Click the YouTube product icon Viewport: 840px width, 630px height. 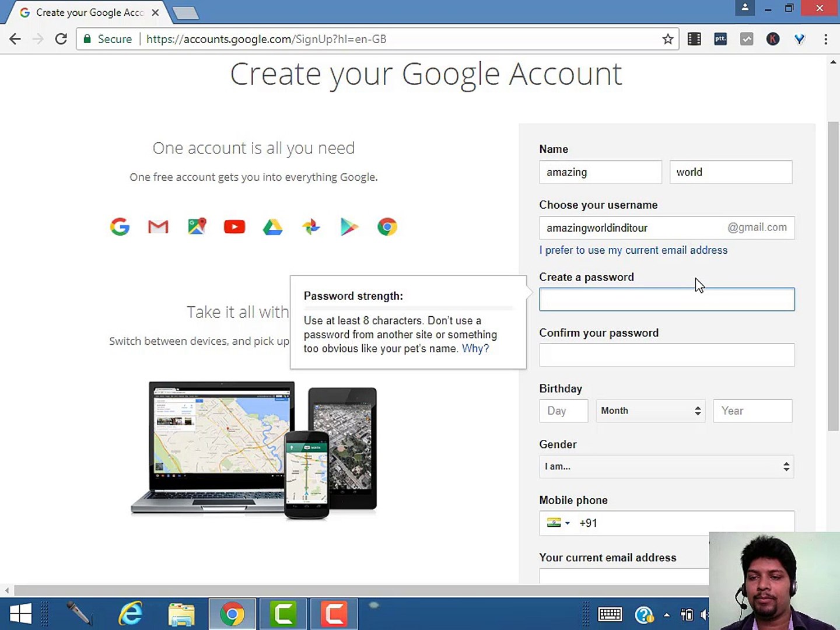[x=235, y=227]
